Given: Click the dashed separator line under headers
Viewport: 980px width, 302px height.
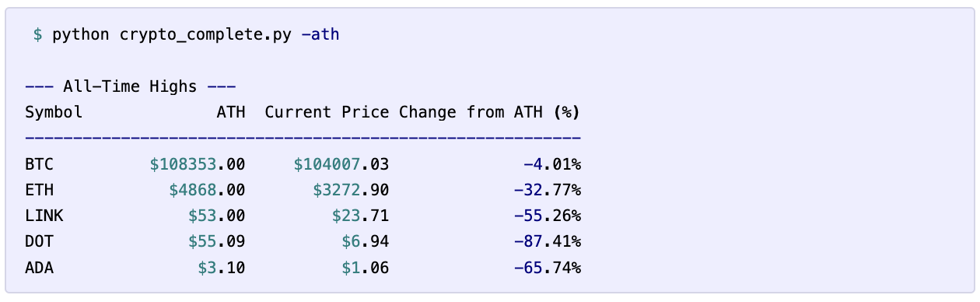Looking at the screenshot, I should click(303, 138).
